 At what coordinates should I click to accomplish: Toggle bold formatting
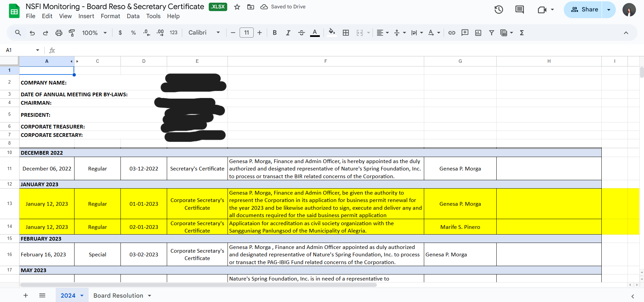coord(275,33)
